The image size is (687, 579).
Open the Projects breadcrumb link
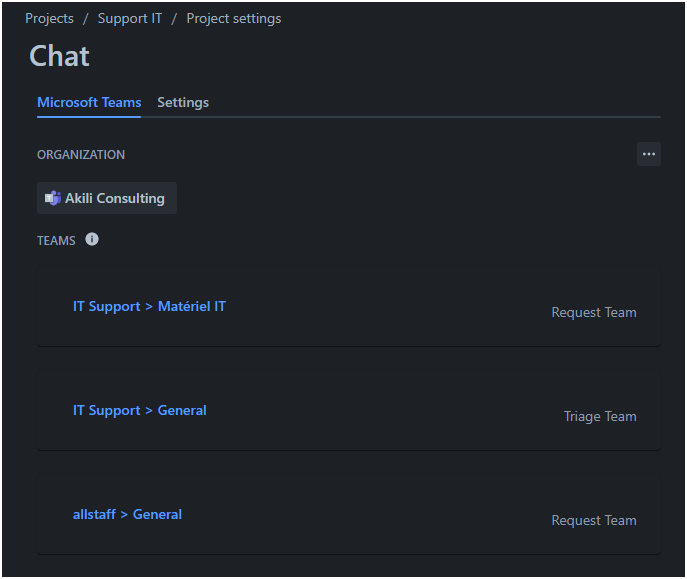click(x=49, y=18)
